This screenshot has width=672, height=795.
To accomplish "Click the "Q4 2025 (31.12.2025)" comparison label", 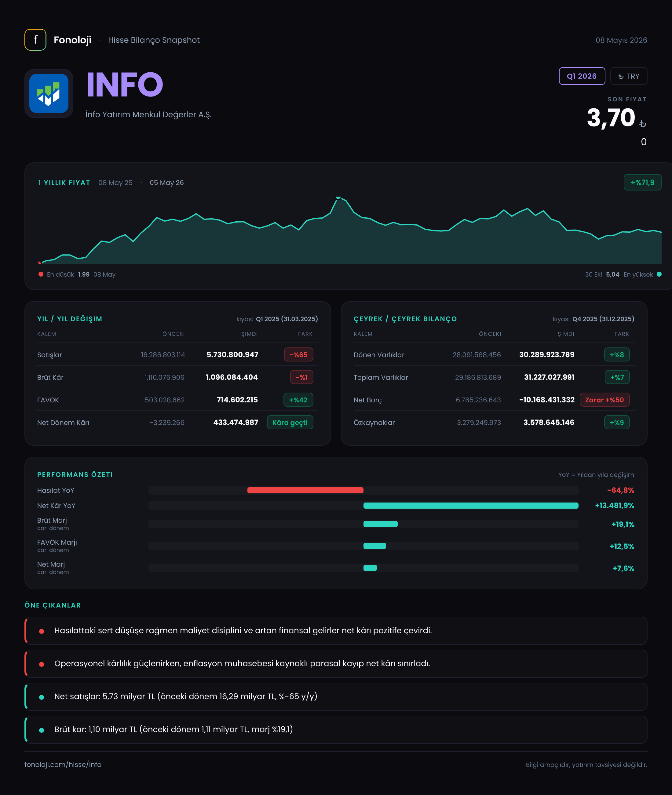I will [x=604, y=319].
